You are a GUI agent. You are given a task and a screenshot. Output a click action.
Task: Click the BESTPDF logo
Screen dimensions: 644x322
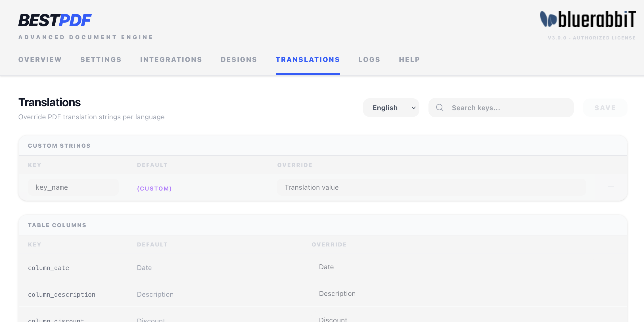(x=55, y=20)
